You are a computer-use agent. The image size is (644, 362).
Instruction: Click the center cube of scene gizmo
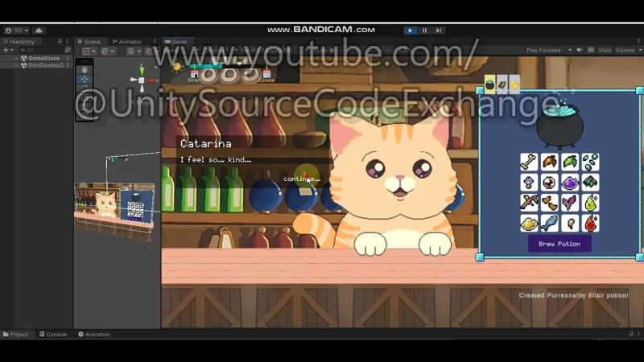142,80
